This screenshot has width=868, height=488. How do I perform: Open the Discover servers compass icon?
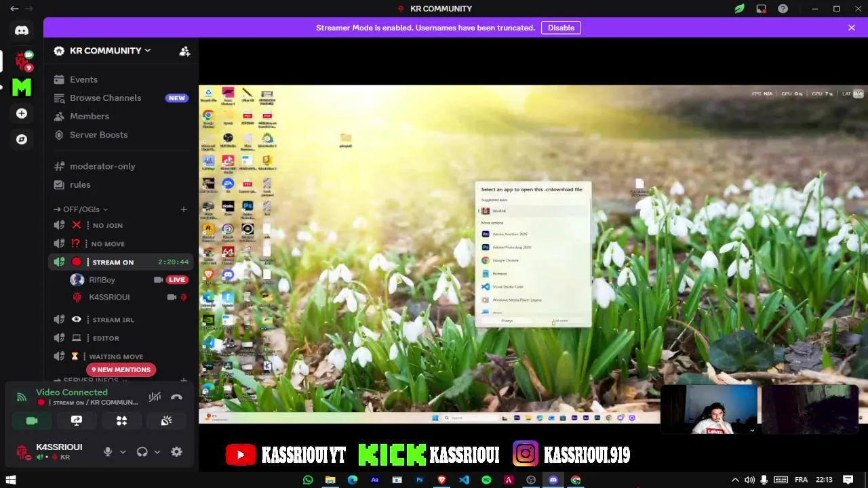pos(22,139)
